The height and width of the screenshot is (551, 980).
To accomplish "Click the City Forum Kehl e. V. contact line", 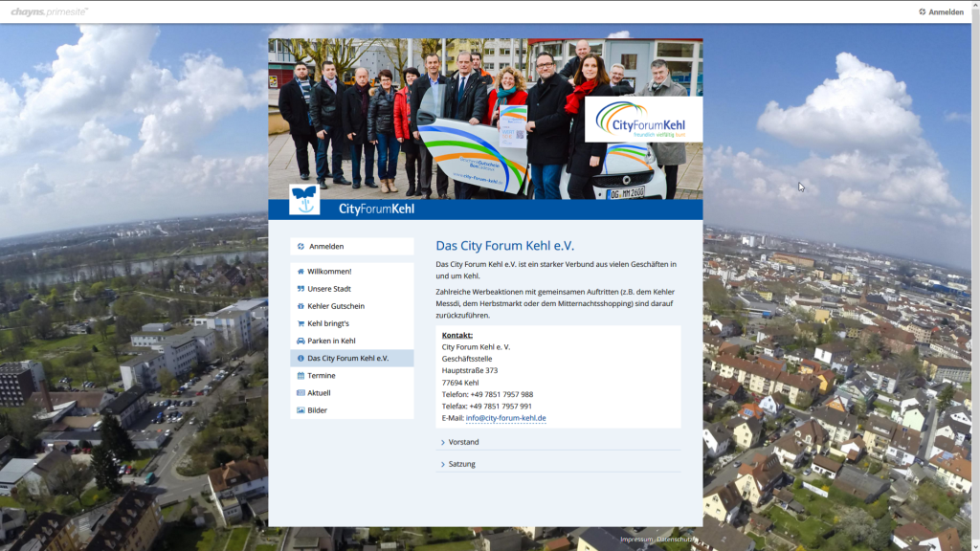I will [x=477, y=347].
